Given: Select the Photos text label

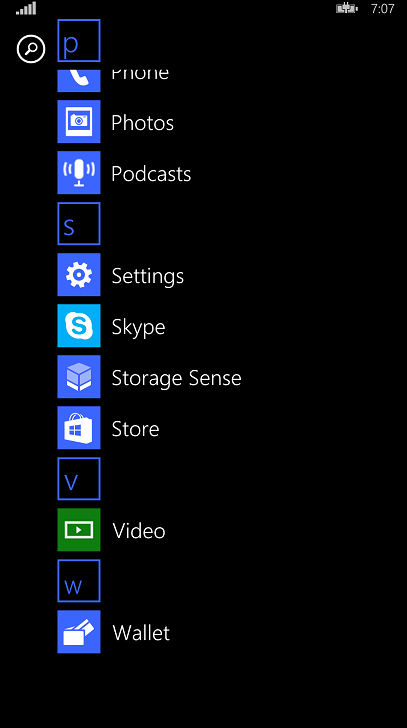Looking at the screenshot, I should click(142, 123).
